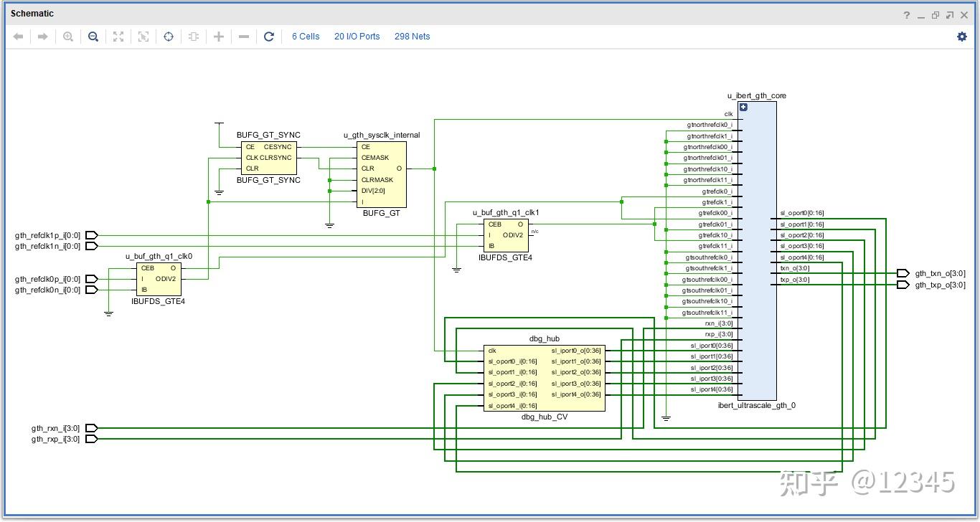Toggle autohide pins for selected cell
This screenshot has width=980, height=522.
tap(194, 37)
